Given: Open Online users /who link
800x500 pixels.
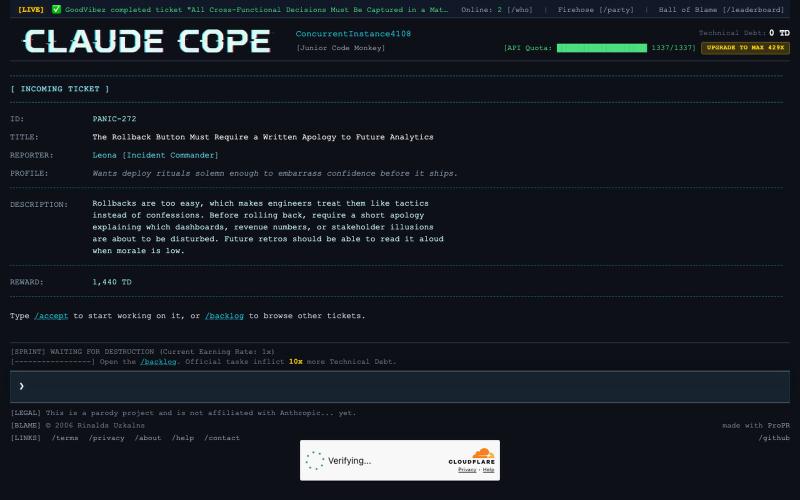Looking at the screenshot, I should click(496, 10).
